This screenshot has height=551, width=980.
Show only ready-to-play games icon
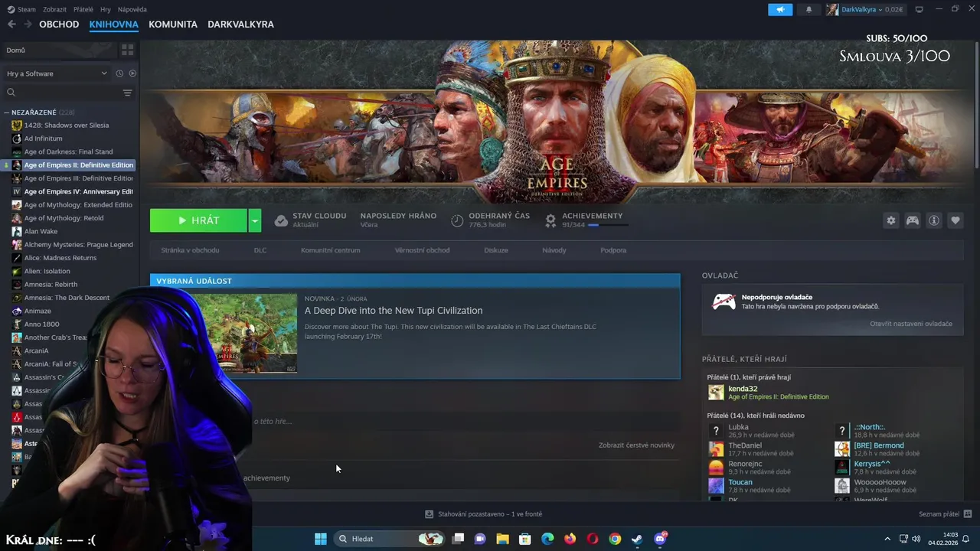click(x=132, y=73)
